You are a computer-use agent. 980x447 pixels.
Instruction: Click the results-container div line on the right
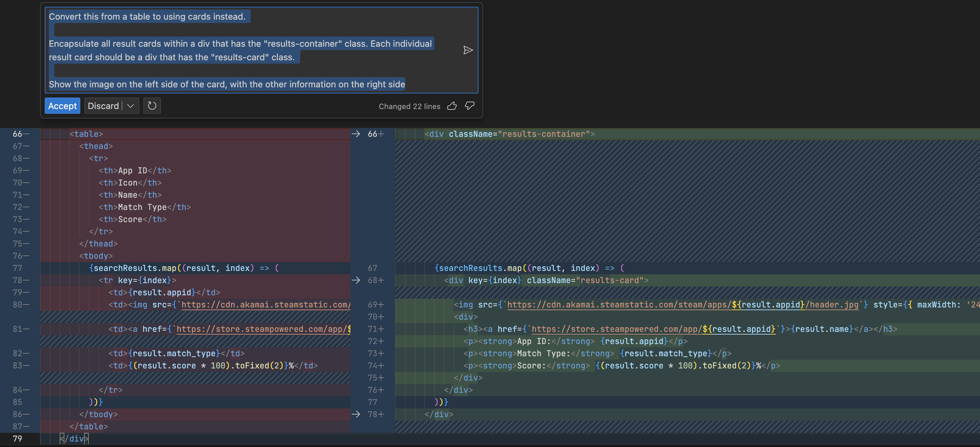pos(510,134)
